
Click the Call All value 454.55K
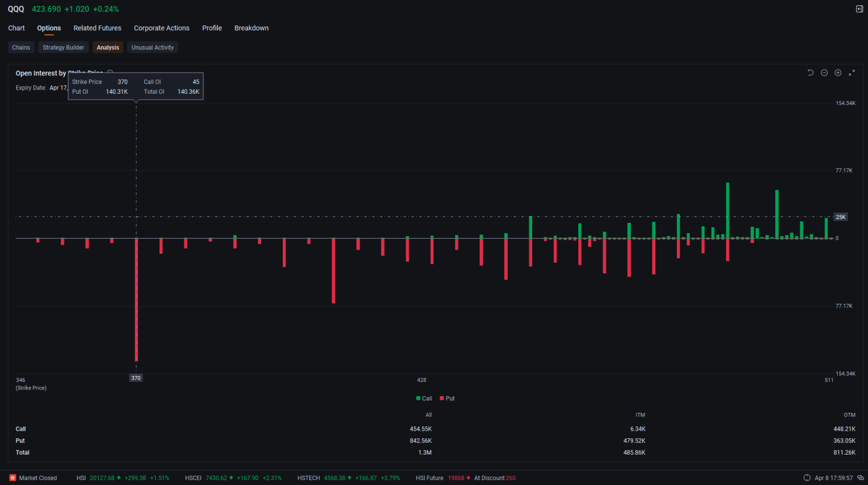point(420,429)
